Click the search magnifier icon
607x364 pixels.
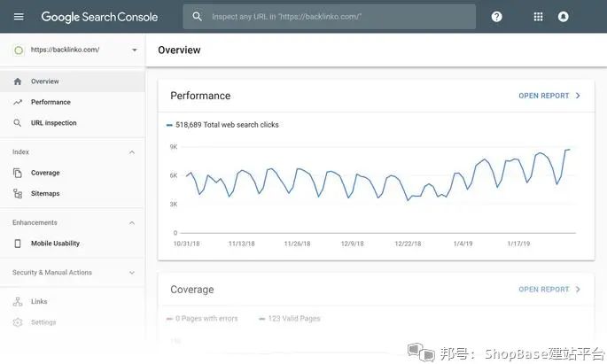tap(197, 17)
